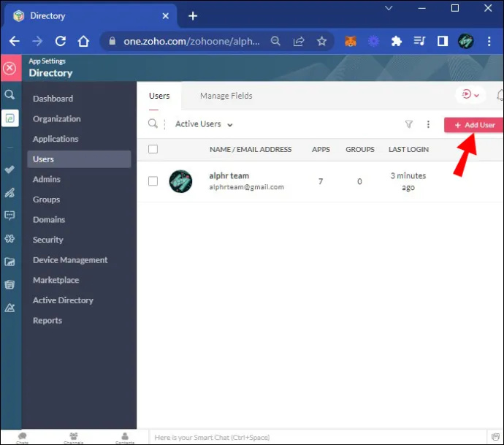Bookmark the page with star icon
This screenshot has width=504, height=445.
(321, 41)
